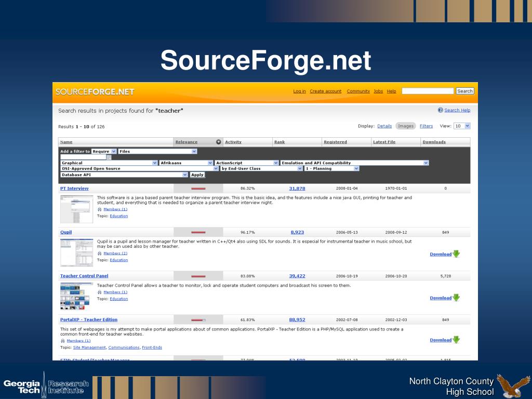Open the Graphical dropdown
This screenshot has width=532, height=399.
point(109,163)
